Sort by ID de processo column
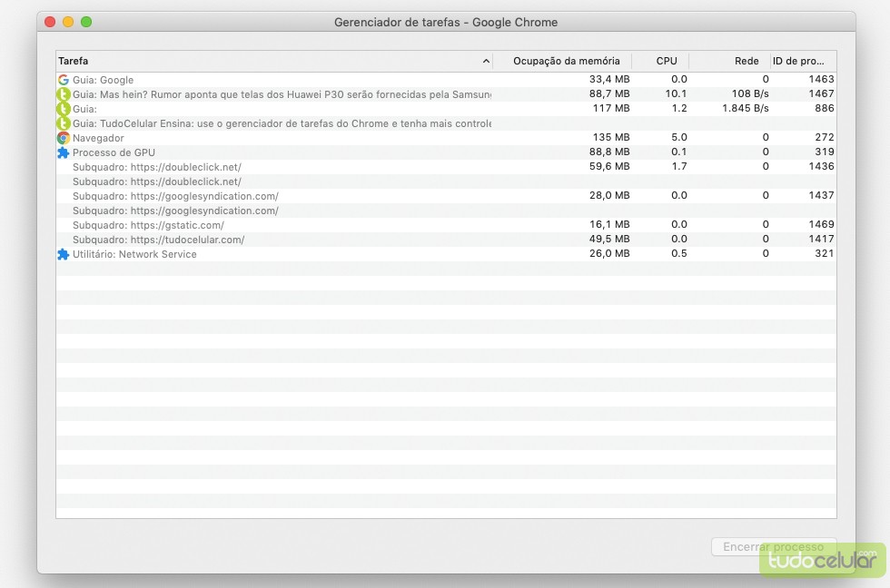This screenshot has height=588, width=890. coord(798,61)
